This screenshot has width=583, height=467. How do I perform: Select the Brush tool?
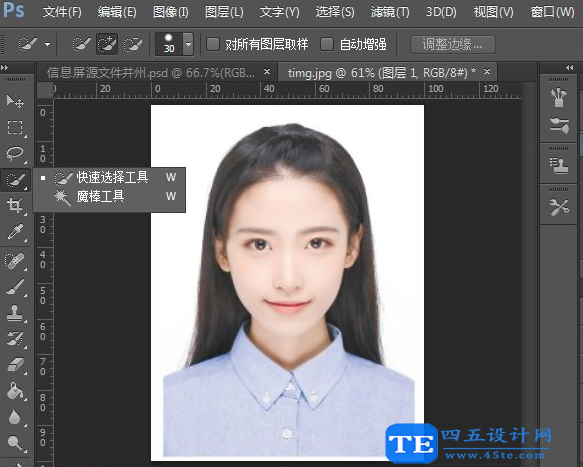coord(15,287)
